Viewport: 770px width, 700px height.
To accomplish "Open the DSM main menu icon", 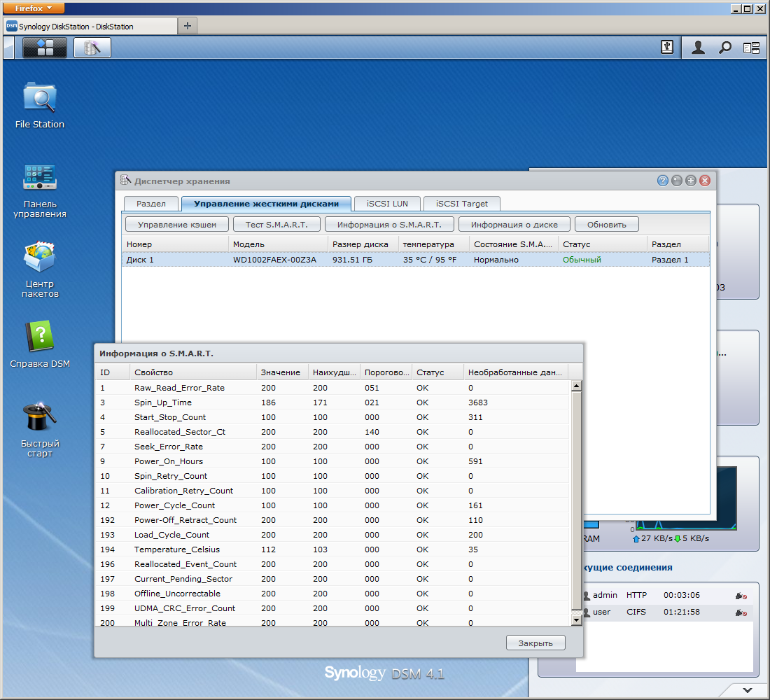I will click(45, 48).
